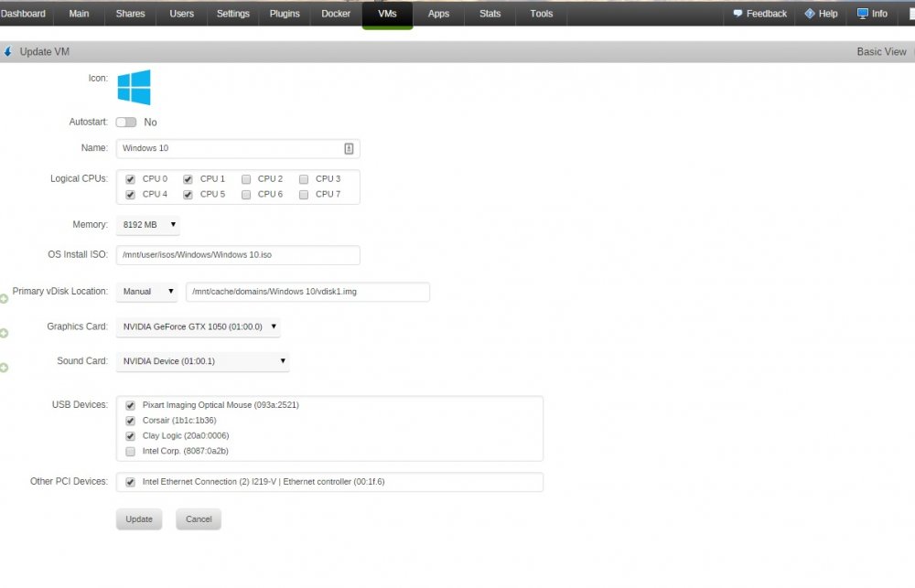Click the Info monitor icon
This screenshot has height=588, width=915.
863,14
